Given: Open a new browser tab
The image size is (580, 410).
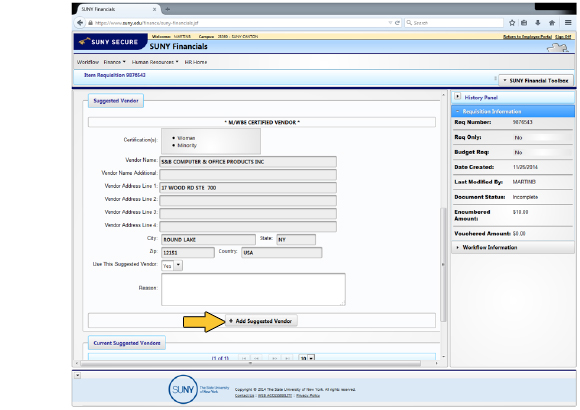Looking at the screenshot, I should 168,9.
